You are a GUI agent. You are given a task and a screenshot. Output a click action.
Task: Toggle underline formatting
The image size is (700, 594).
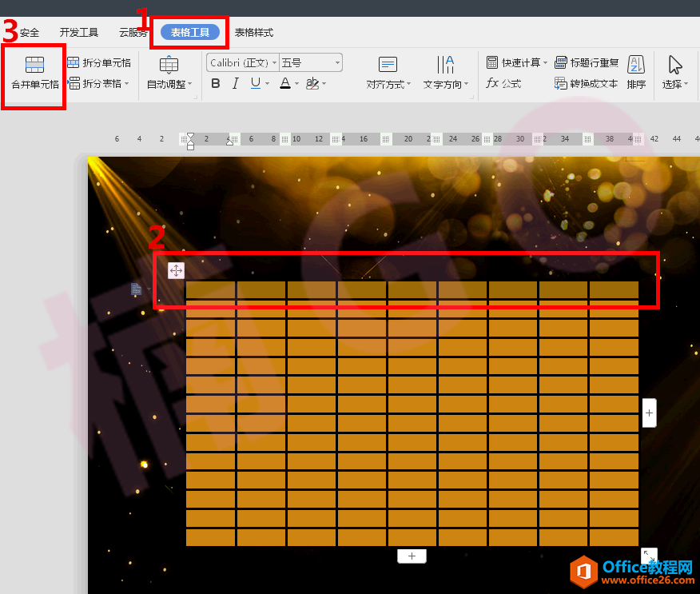point(256,83)
